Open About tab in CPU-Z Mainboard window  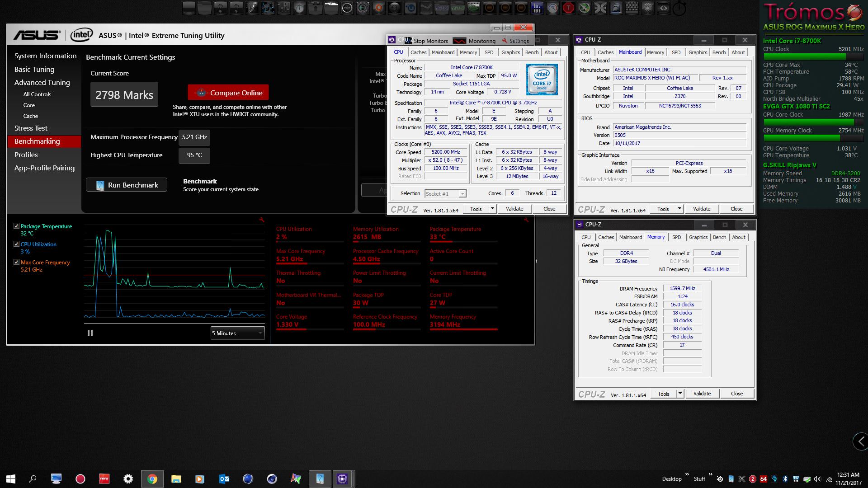[x=738, y=52]
